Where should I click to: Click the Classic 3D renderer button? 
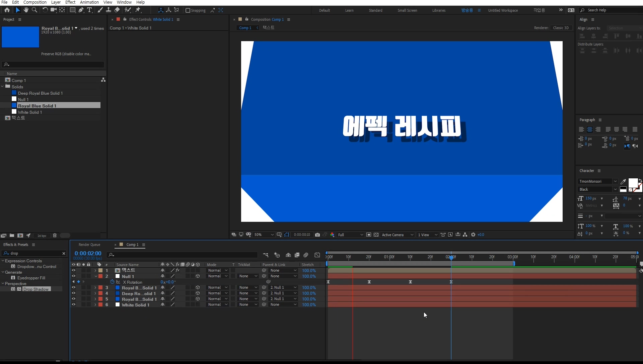pyautogui.click(x=561, y=28)
